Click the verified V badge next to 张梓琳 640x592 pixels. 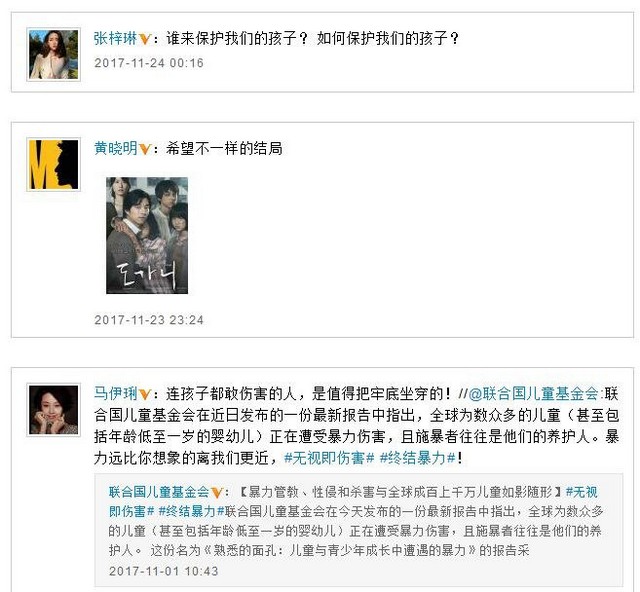click(x=145, y=39)
